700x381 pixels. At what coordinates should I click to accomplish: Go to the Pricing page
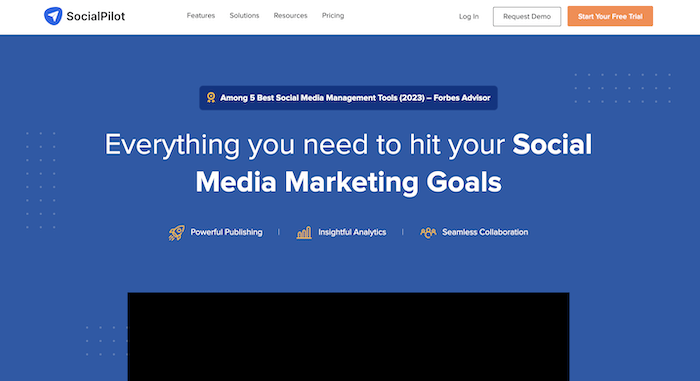pos(333,16)
